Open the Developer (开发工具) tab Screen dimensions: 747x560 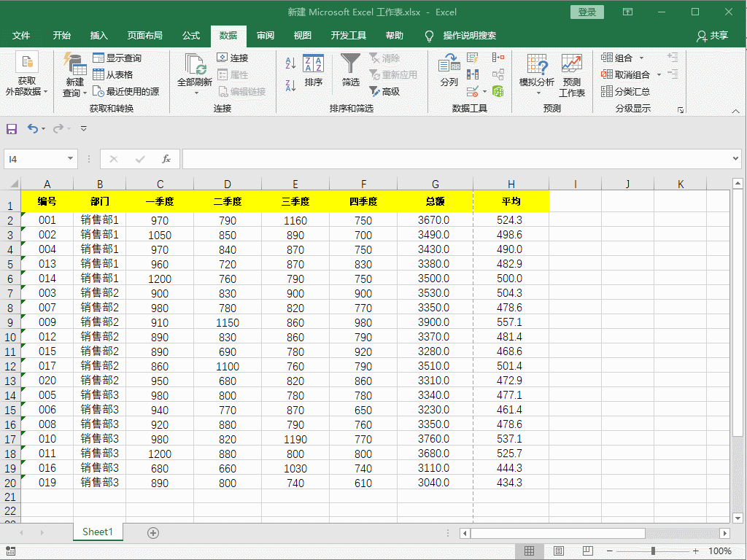click(x=349, y=36)
